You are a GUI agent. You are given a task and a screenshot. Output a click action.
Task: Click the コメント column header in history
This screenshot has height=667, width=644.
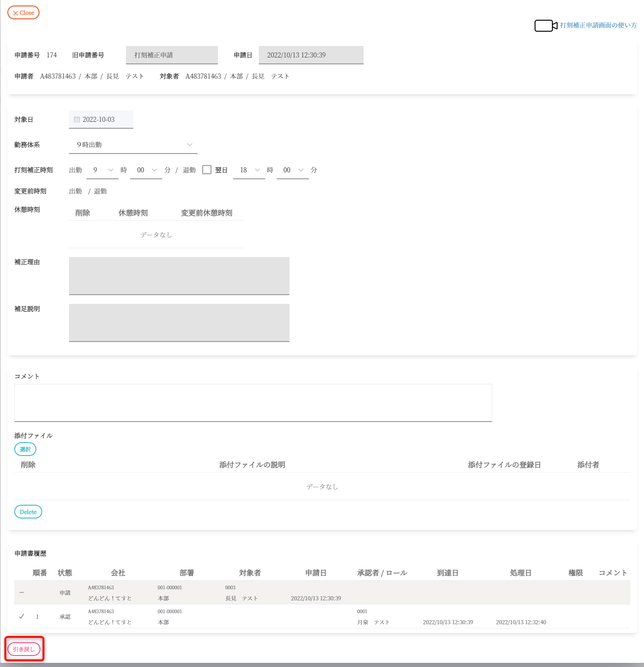613,573
